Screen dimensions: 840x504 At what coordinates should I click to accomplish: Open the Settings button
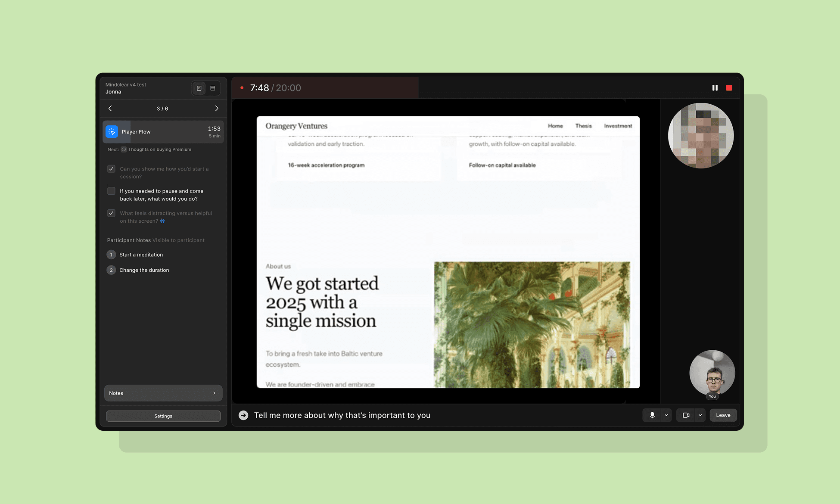pos(163,416)
